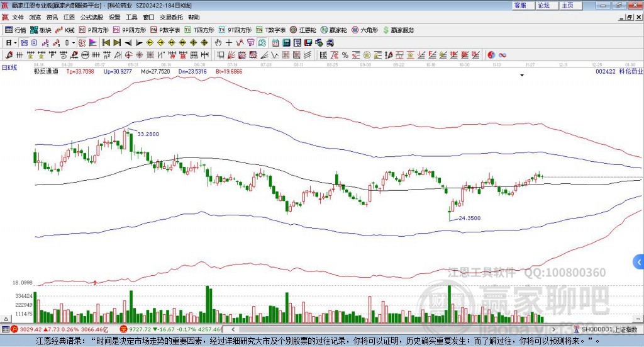
Task: Select the hand pan tool
Action: click(218, 43)
